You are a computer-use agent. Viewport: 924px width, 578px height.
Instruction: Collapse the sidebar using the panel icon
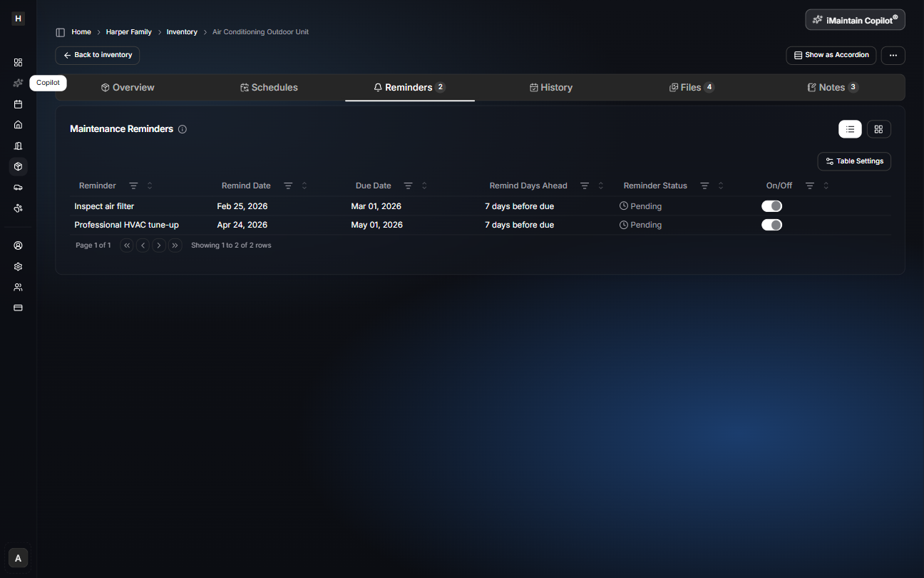tap(59, 31)
